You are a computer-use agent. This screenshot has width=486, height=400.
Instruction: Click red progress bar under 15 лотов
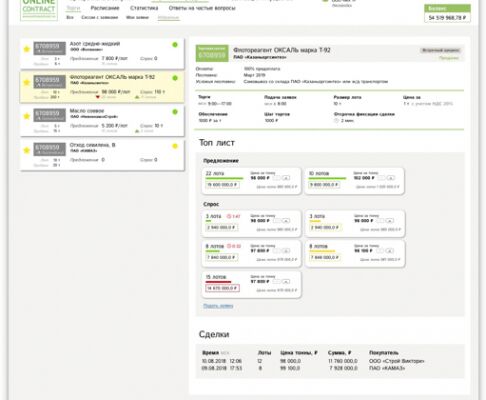click(x=218, y=282)
